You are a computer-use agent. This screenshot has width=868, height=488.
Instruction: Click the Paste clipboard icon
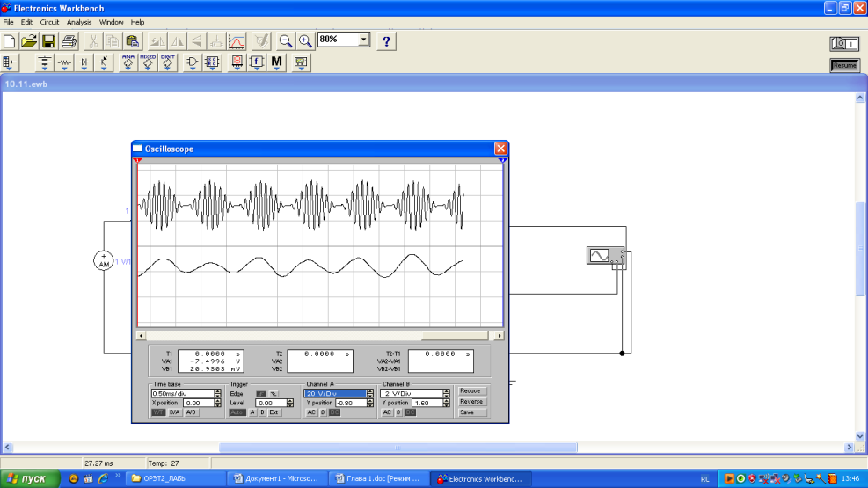click(x=132, y=41)
